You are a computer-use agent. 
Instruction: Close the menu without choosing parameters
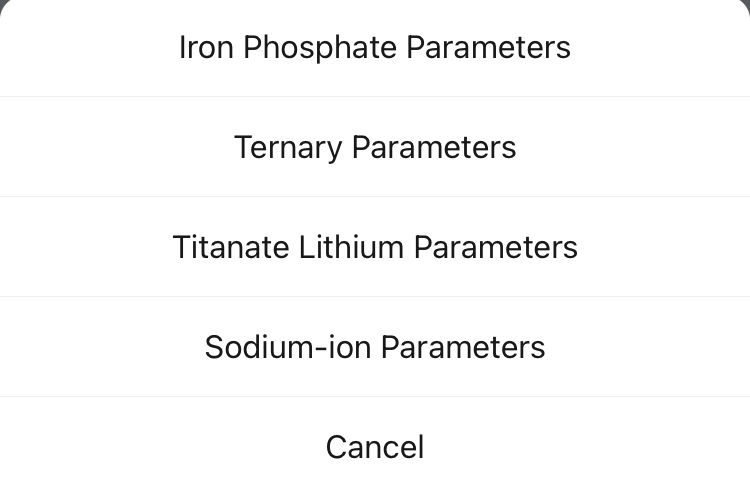[x=375, y=446]
